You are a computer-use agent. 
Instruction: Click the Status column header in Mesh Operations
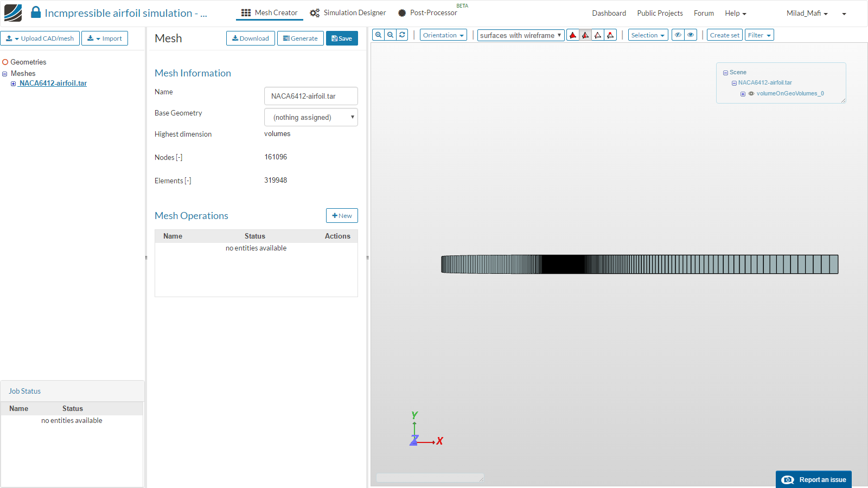(255, 236)
